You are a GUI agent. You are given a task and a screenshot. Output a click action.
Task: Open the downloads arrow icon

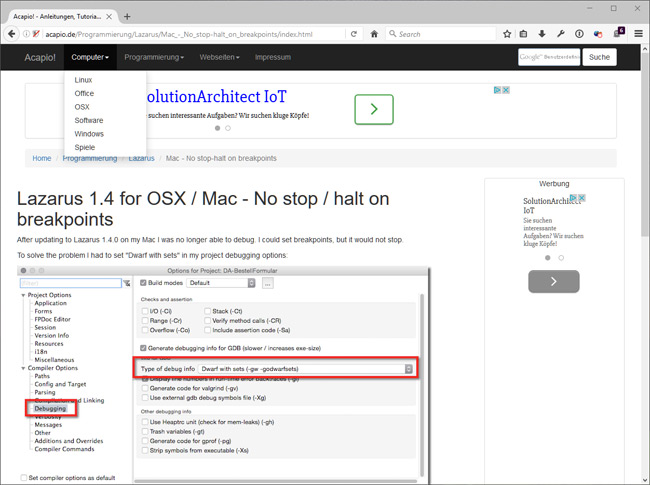(542, 34)
